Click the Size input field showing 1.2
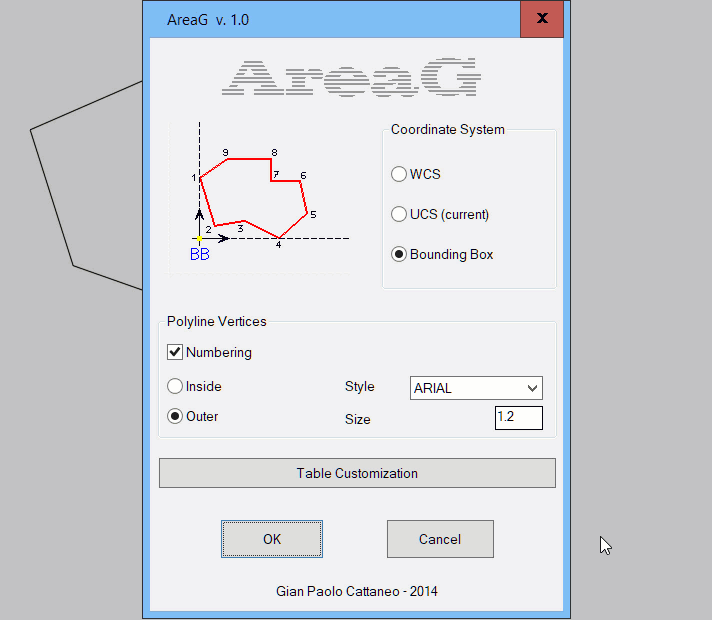 click(519, 418)
